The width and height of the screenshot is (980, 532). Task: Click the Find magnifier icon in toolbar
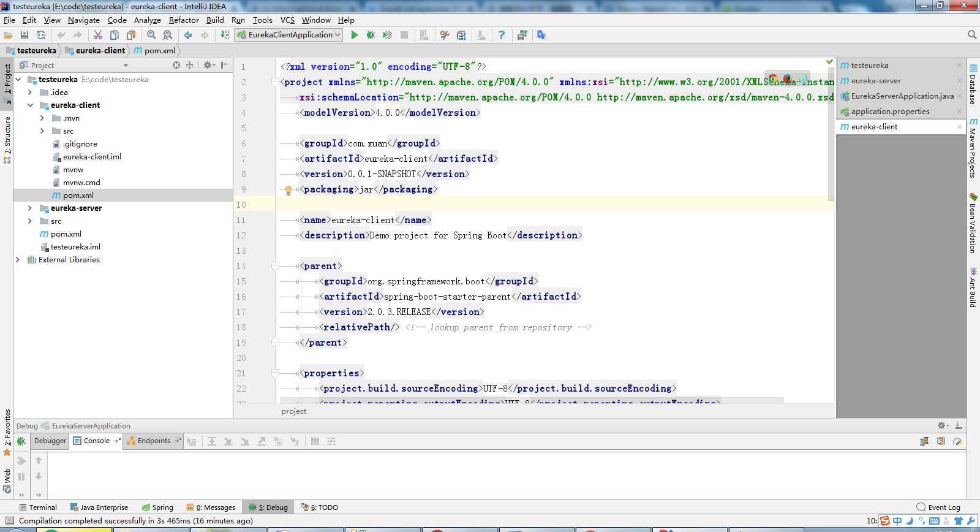pyautogui.click(x=151, y=35)
